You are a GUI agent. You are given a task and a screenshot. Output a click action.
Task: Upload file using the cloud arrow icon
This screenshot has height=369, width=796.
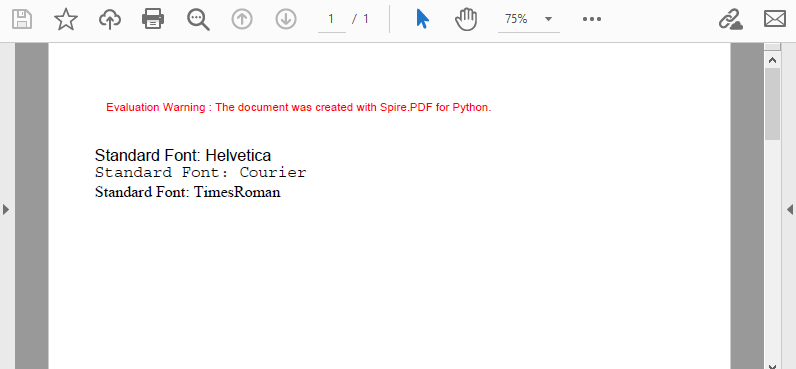pos(110,19)
